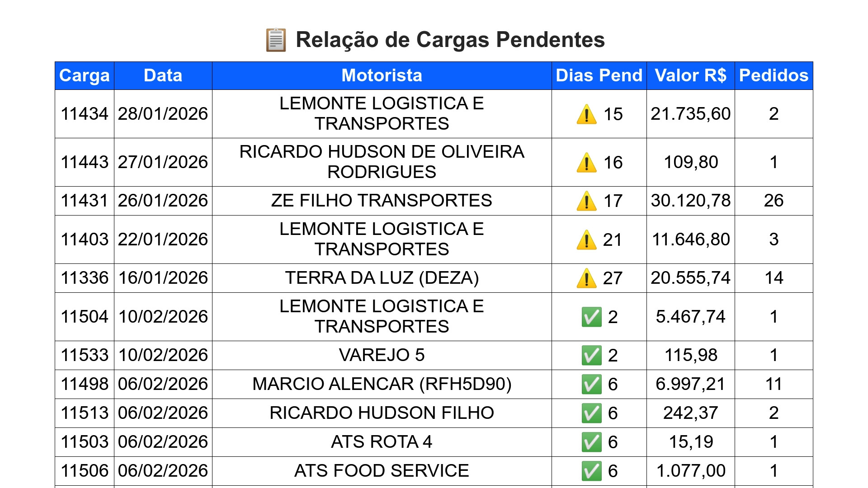868x488 pixels.
Task: Click the value 30.120,78 cell
Action: tap(691, 201)
